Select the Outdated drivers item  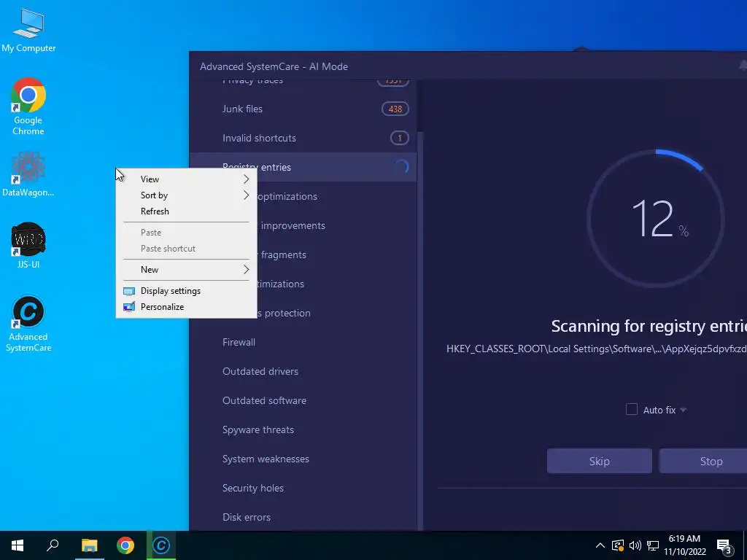click(x=303, y=371)
